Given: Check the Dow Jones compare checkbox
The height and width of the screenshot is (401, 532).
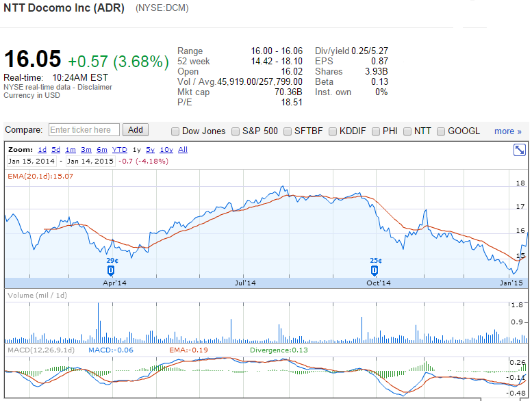Looking at the screenshot, I should [175, 131].
